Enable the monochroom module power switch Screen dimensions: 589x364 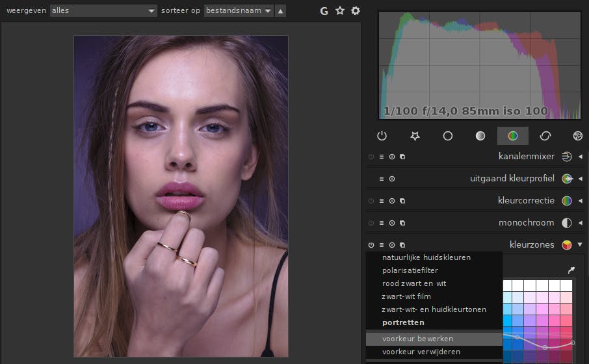click(371, 223)
